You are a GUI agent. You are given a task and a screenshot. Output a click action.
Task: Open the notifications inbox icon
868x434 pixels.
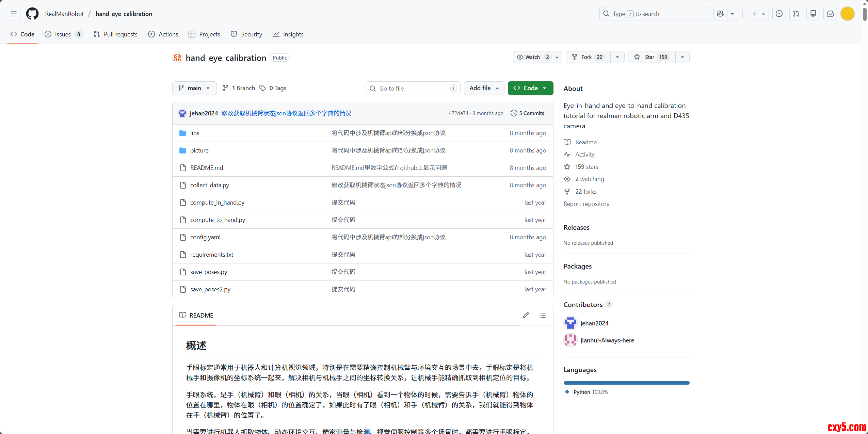coord(830,14)
